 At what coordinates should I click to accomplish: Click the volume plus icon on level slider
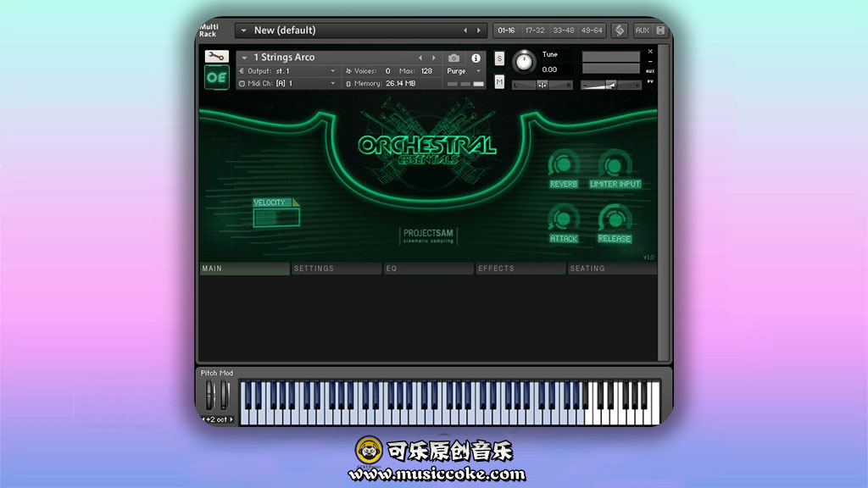(637, 86)
